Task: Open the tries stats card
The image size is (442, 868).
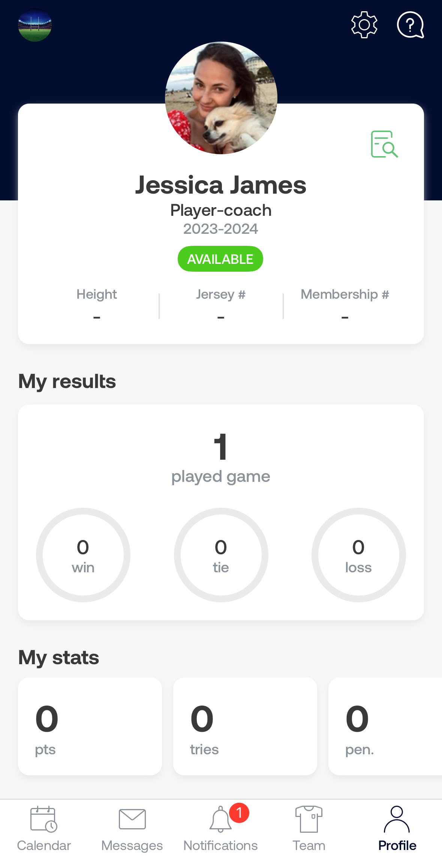Action: (245, 726)
